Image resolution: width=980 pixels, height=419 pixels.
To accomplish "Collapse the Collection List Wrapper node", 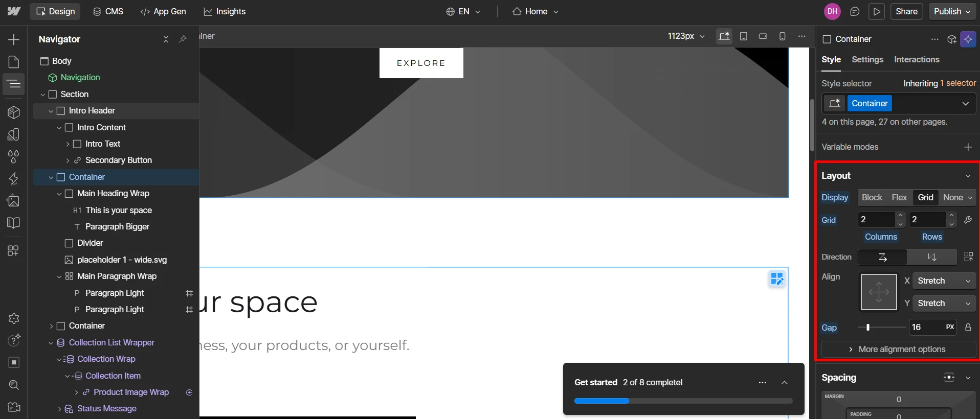I will tap(51, 343).
